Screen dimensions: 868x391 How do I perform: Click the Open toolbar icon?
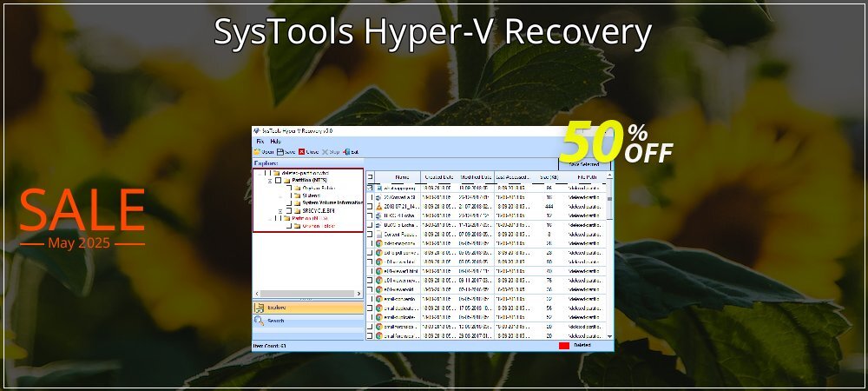(257, 152)
